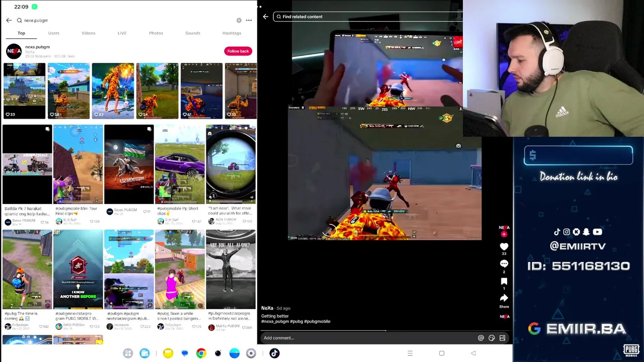Open the '#pubg Been a while' video
The width and height of the screenshot is (644, 362).
tap(180, 269)
